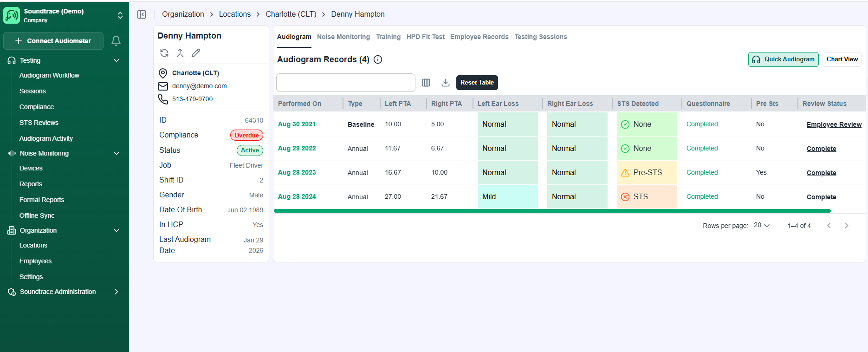Click the merge employee icon
Screen dimensions: 868x352
pos(180,53)
